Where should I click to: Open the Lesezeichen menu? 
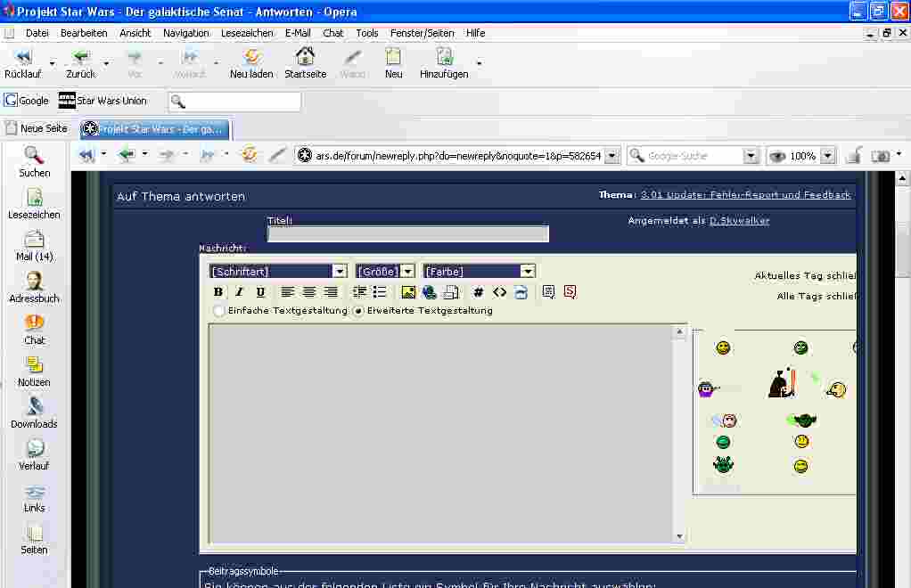coord(247,33)
